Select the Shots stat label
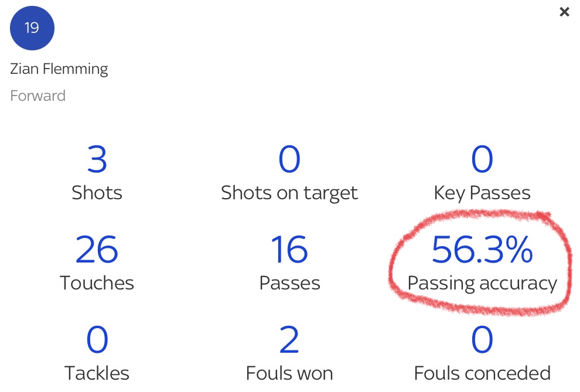 coord(97,193)
